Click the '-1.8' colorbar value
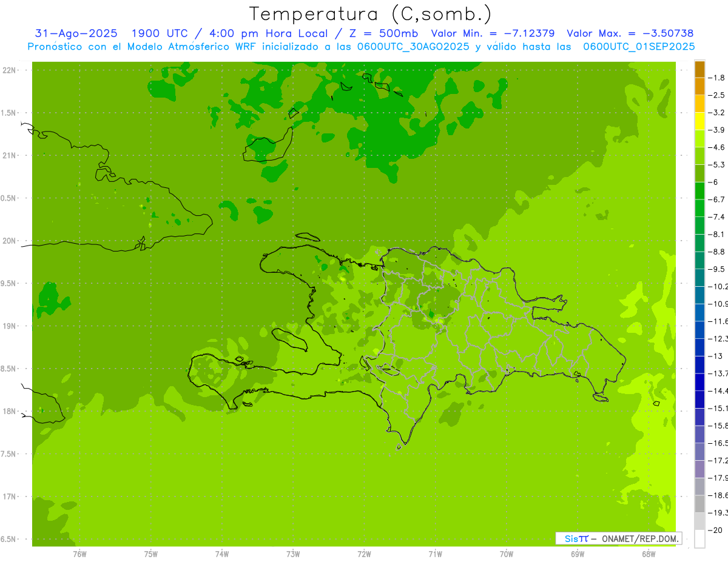 [x=718, y=78]
